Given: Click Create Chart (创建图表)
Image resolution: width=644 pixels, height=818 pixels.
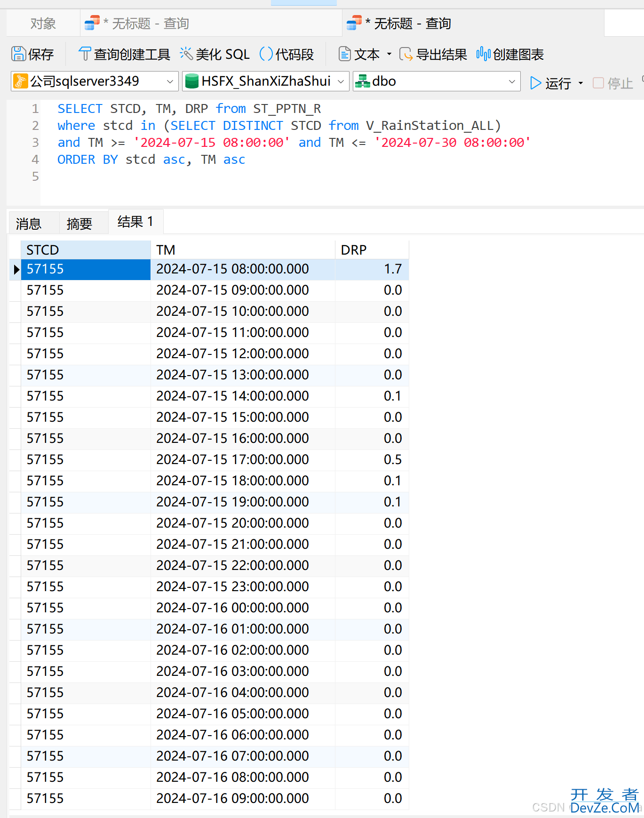Looking at the screenshot, I should pyautogui.click(x=510, y=54).
